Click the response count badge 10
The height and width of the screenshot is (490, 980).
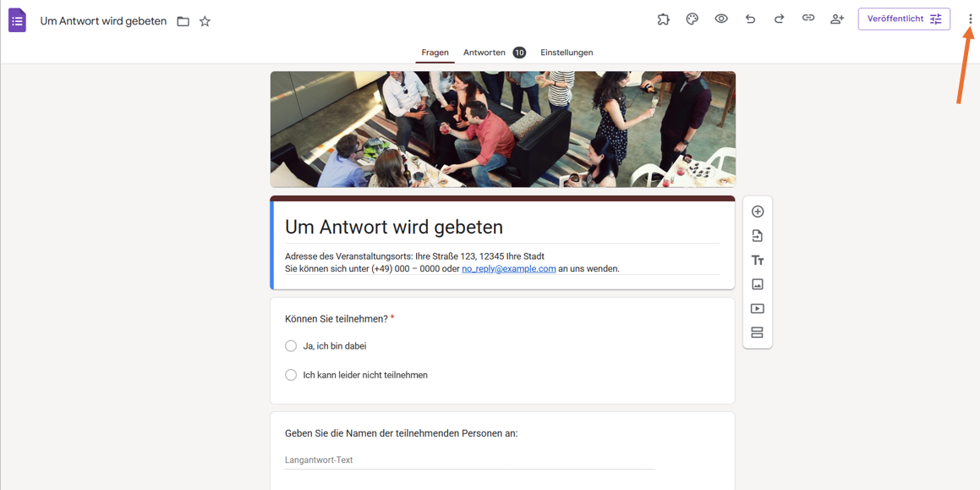pyautogui.click(x=519, y=52)
